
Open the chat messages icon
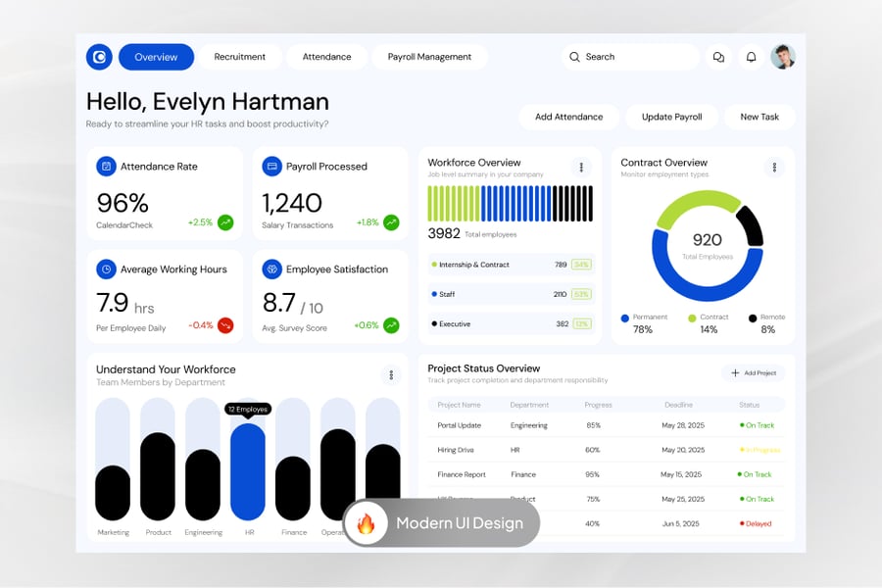click(718, 57)
